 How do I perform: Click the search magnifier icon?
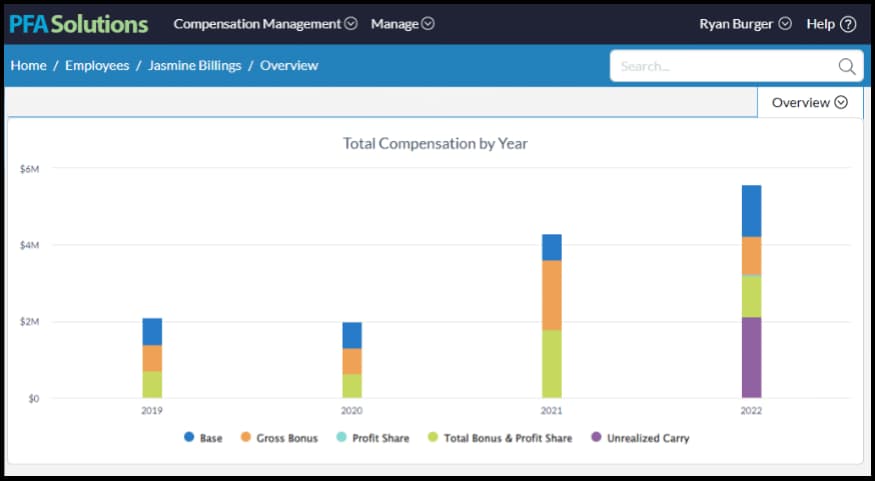tap(846, 67)
